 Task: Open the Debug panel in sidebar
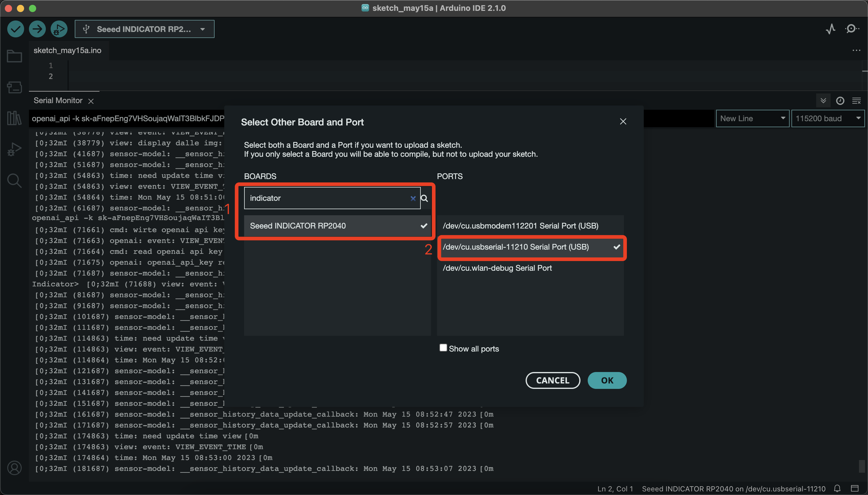(14, 149)
